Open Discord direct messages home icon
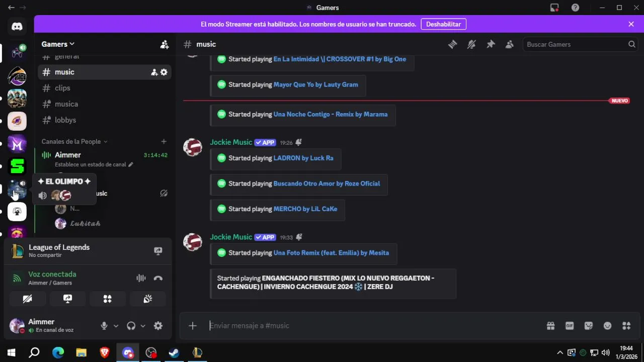 [17, 27]
